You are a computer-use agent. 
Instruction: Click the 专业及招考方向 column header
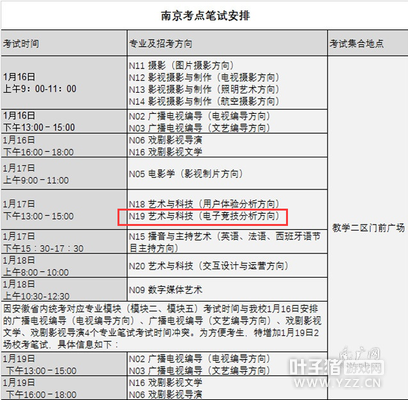click(x=227, y=43)
